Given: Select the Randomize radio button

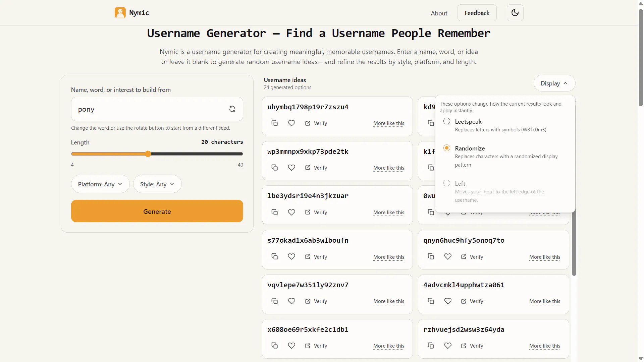Looking at the screenshot, I should coord(447,148).
